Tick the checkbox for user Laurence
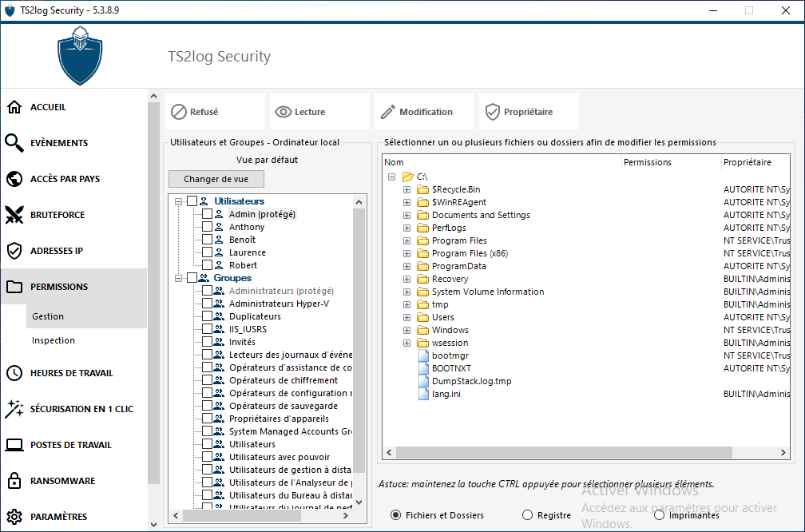This screenshot has height=532, width=805. [207, 252]
